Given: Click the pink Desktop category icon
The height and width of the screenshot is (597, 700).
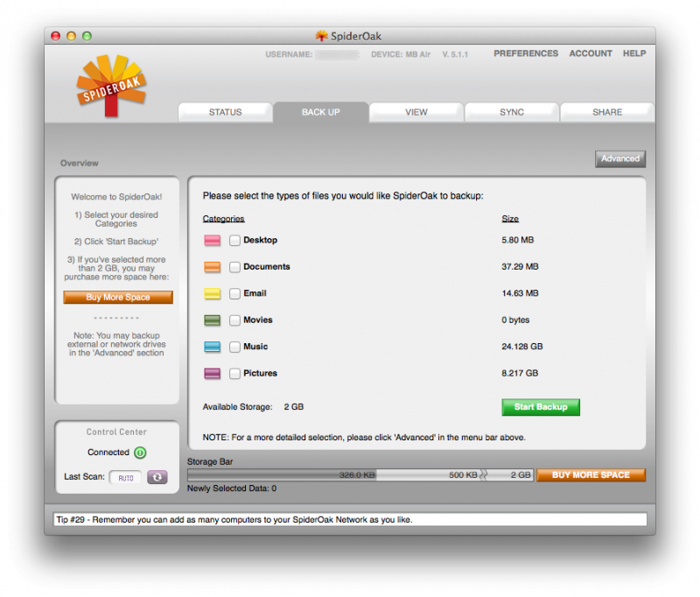Looking at the screenshot, I should point(212,240).
